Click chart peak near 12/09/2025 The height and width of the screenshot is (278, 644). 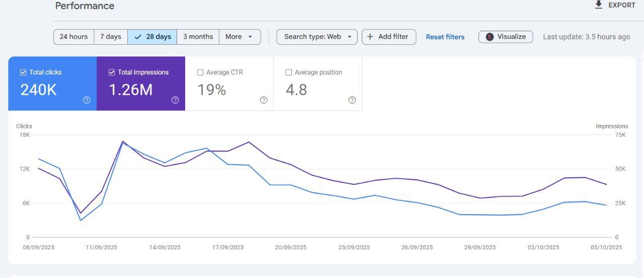pos(122,142)
